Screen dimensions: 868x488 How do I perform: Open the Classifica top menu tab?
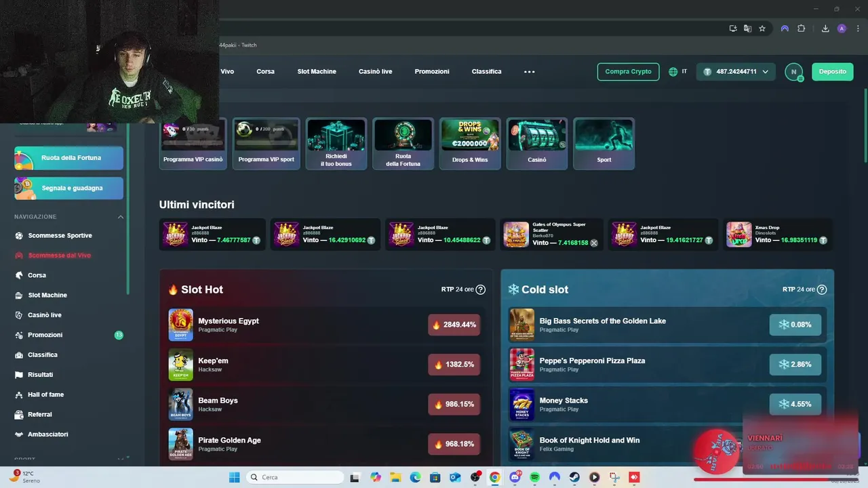[x=487, y=72]
